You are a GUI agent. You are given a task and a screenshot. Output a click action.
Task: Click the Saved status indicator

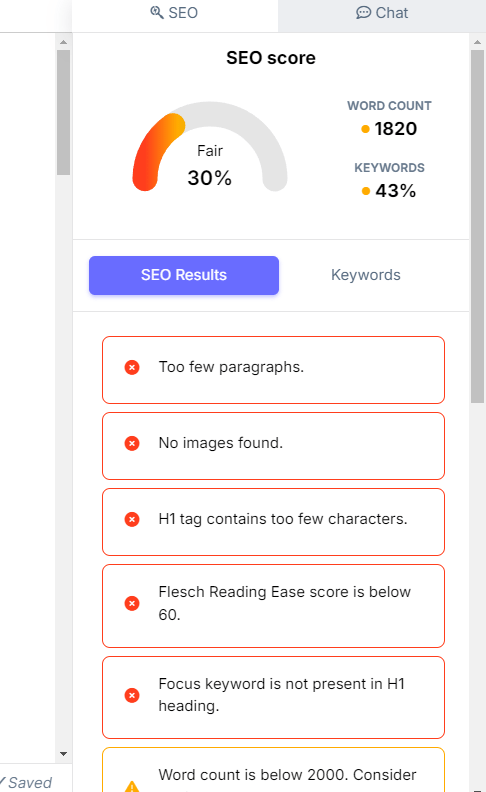tap(26, 782)
